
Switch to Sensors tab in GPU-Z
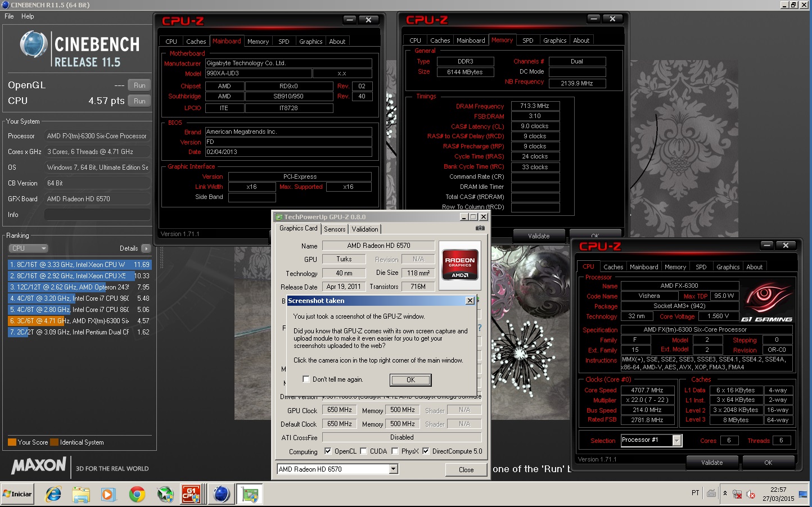(x=335, y=229)
